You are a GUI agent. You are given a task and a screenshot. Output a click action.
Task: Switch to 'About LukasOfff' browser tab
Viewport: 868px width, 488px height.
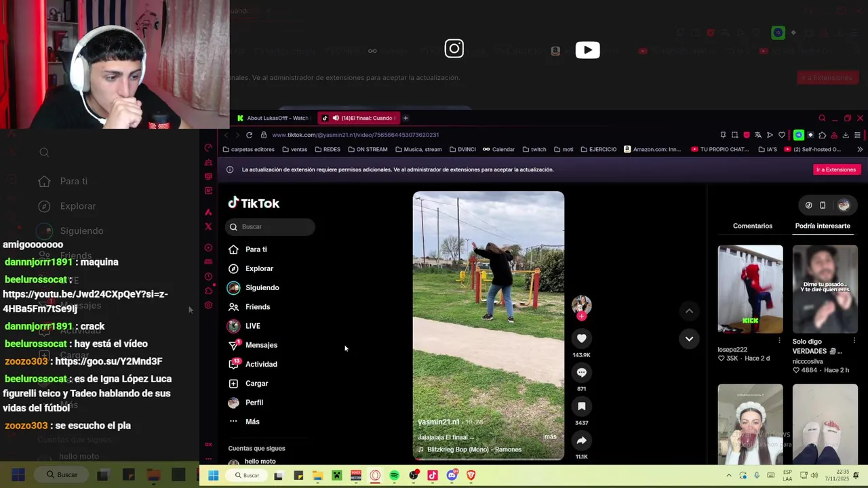tap(273, 118)
